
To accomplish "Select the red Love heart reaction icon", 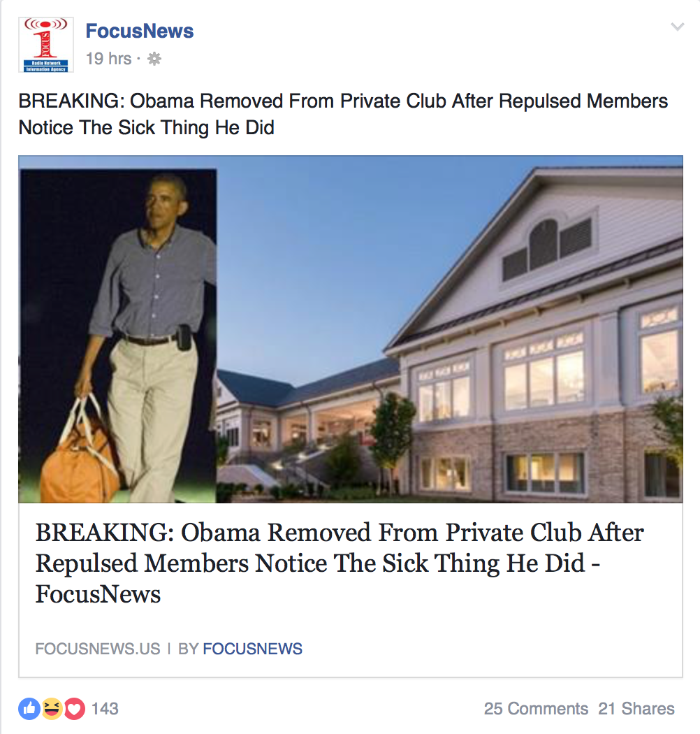I will [x=74, y=709].
